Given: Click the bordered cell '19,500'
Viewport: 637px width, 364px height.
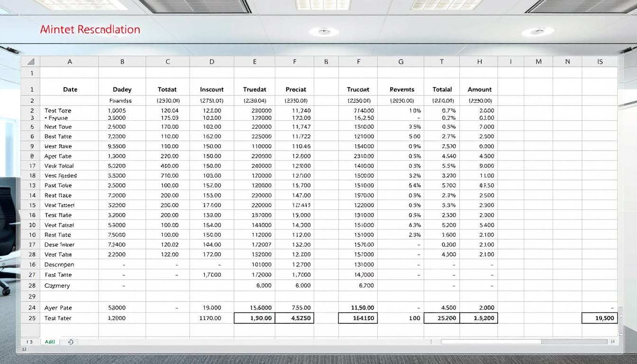Looking at the screenshot, I should (600, 318).
